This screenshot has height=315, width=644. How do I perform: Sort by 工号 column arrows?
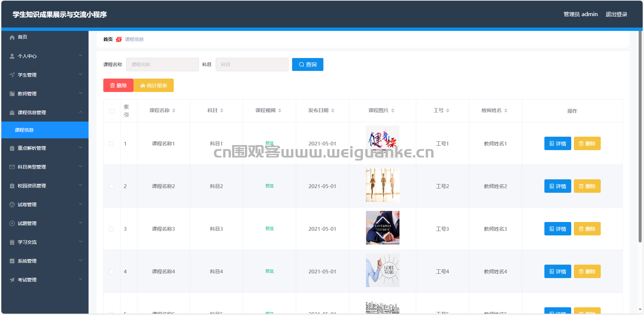click(448, 110)
